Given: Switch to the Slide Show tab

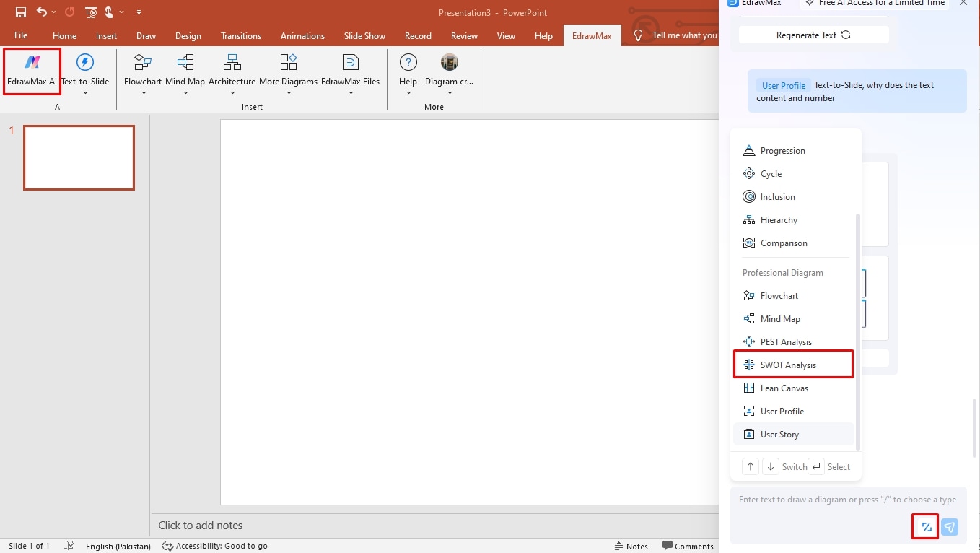Looking at the screenshot, I should coord(364,35).
